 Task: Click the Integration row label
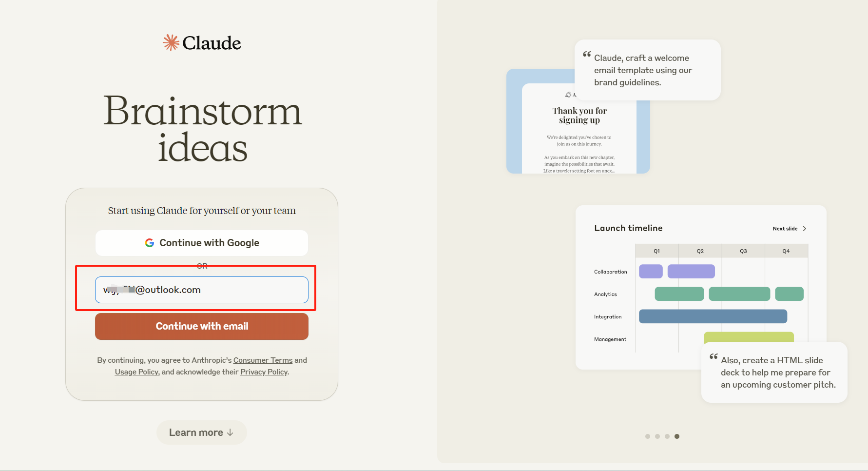608,317
